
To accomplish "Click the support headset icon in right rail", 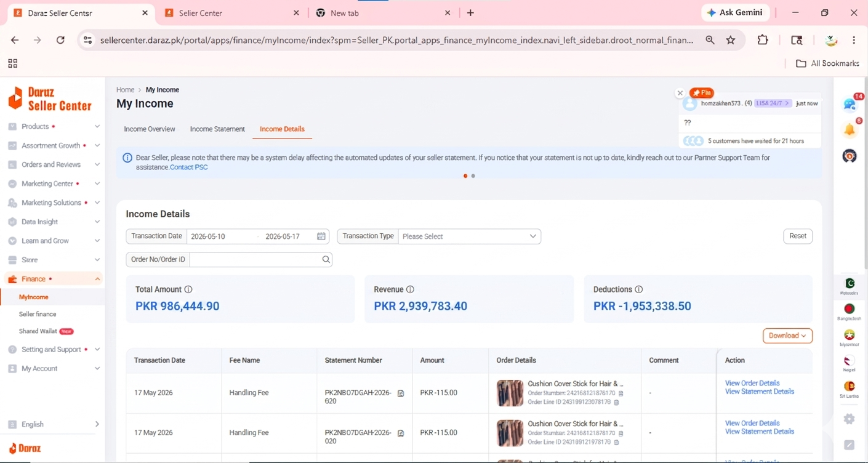I will (850, 156).
